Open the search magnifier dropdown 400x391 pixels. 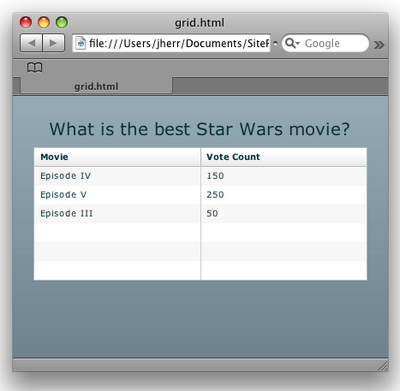click(293, 43)
